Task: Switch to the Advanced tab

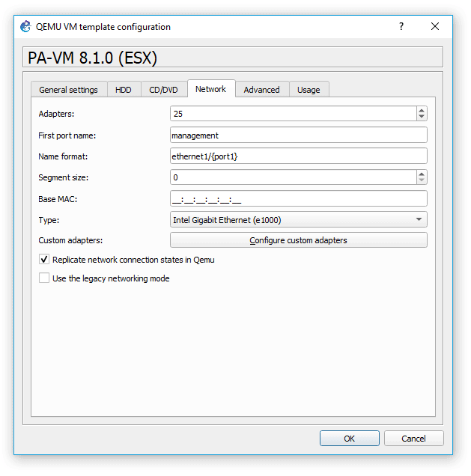Action: tap(262, 90)
